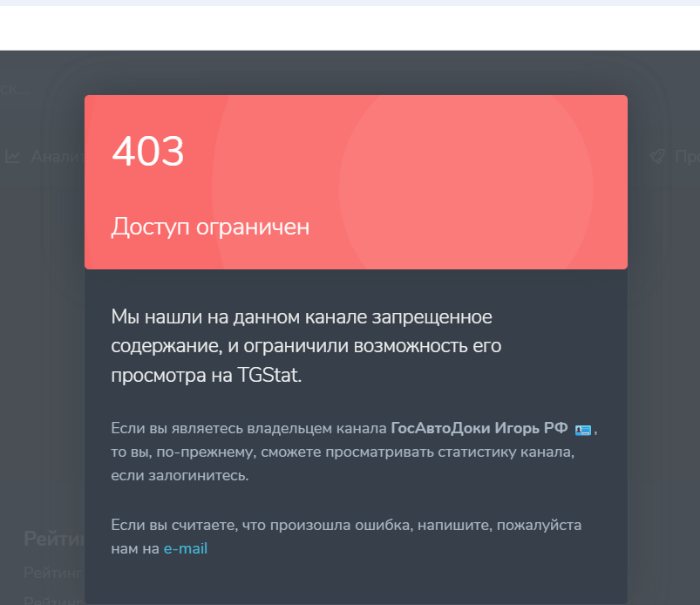Click the white top bar of the page
Screen dimensions: 700x605
[349, 28]
